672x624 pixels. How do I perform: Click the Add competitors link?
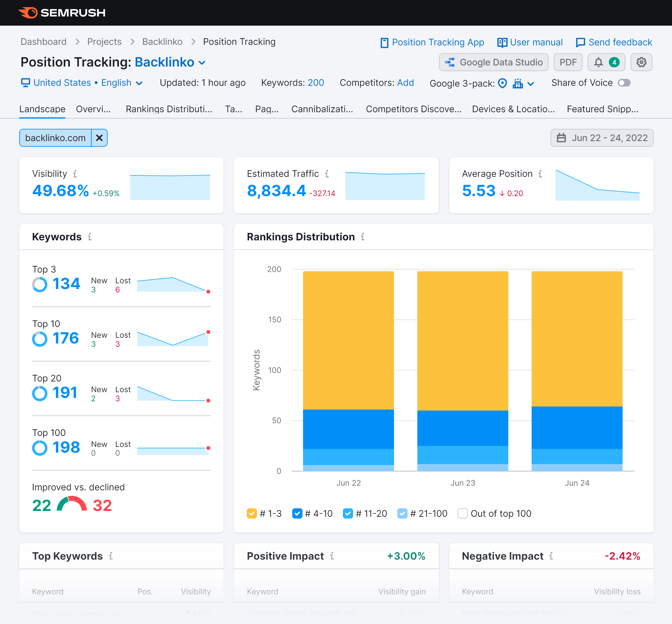(405, 83)
